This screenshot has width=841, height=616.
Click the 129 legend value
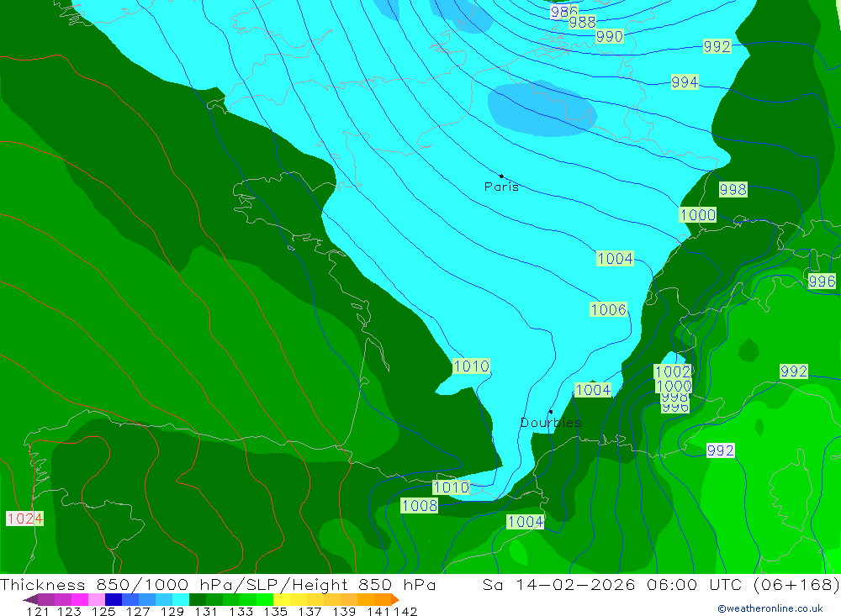pos(172,612)
